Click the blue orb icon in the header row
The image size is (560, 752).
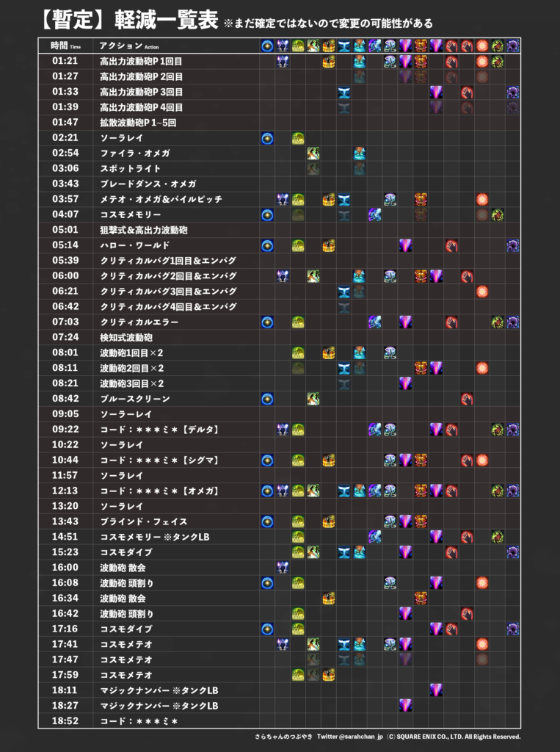[267, 46]
